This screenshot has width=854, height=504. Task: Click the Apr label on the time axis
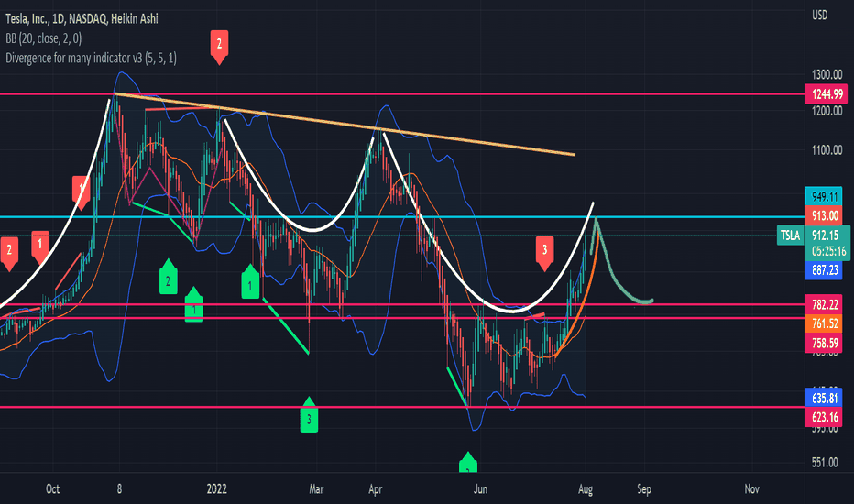375,488
